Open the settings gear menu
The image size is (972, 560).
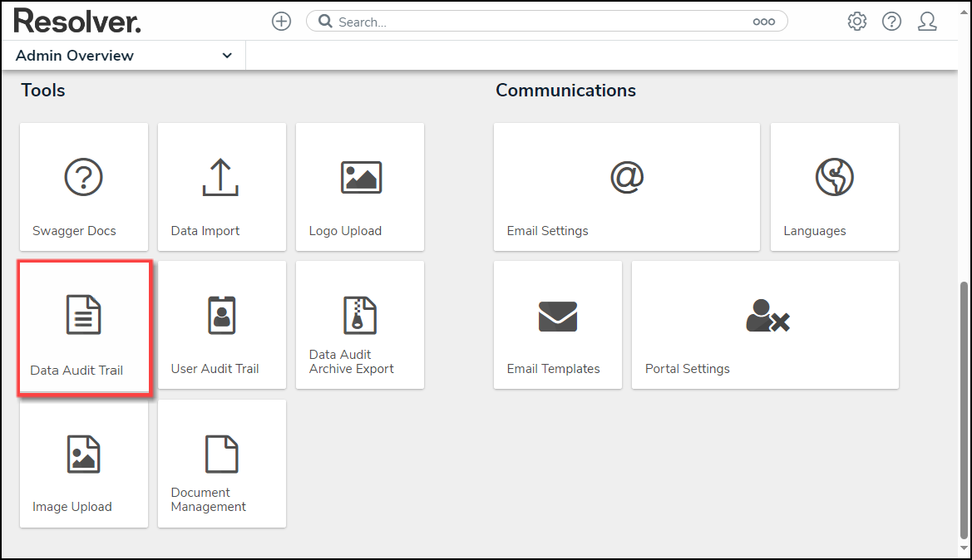tap(856, 22)
